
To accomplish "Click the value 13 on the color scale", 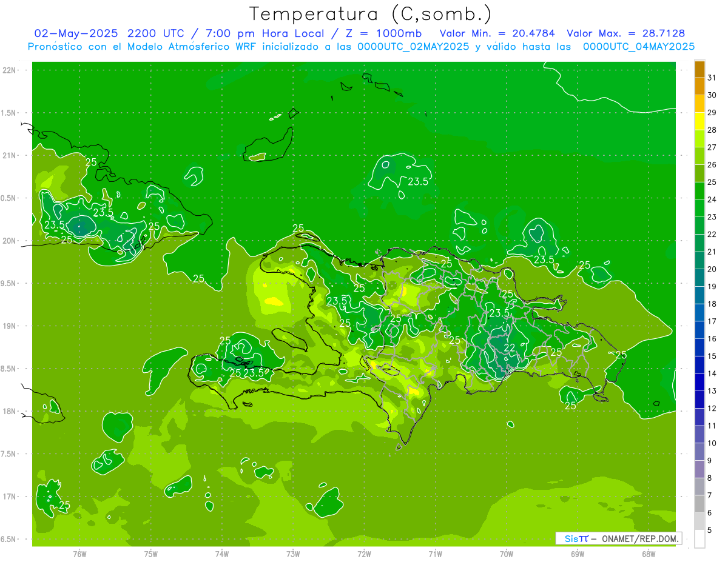I will (x=712, y=391).
